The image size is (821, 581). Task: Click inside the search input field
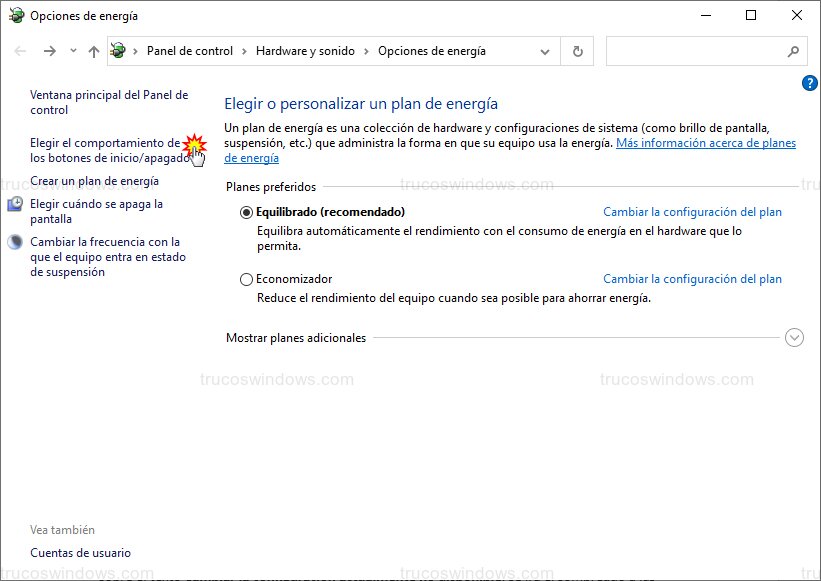pos(700,51)
